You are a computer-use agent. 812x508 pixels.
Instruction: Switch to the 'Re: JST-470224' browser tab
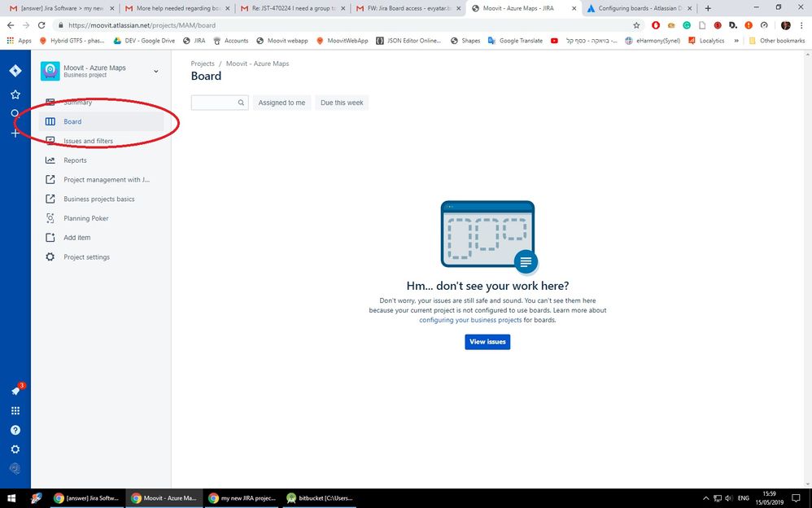click(x=293, y=8)
